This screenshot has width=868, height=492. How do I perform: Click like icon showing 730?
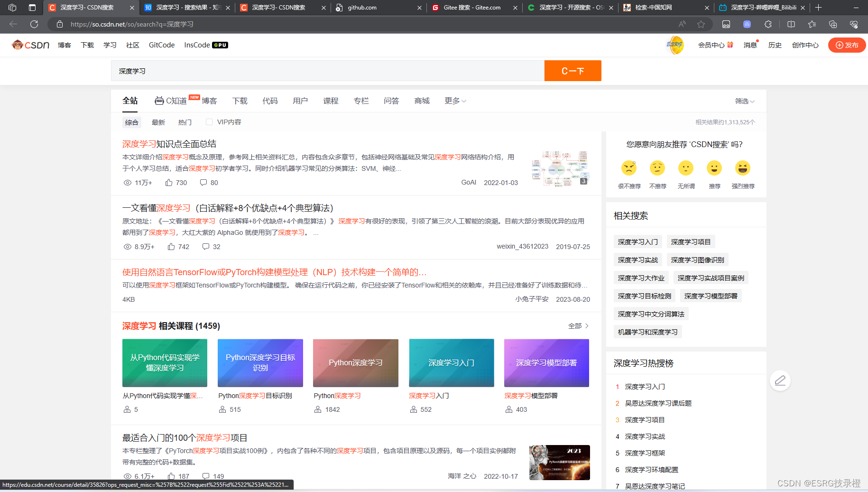click(x=169, y=183)
